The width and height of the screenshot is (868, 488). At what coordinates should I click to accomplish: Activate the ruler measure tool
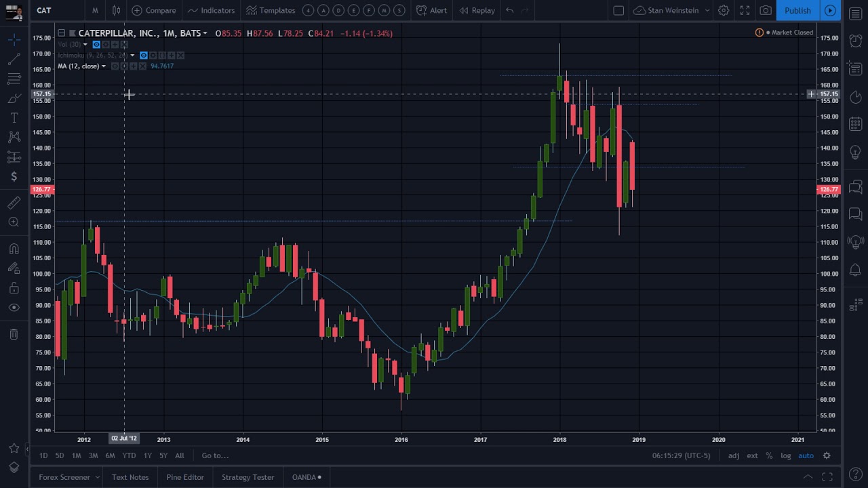click(x=14, y=203)
